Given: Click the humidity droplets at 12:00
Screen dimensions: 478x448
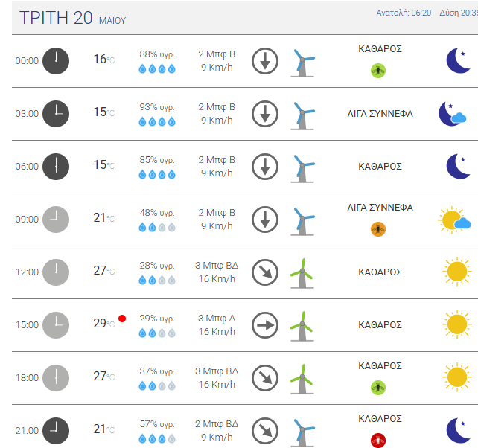Looking at the screenshot, I should pyautogui.click(x=157, y=280).
